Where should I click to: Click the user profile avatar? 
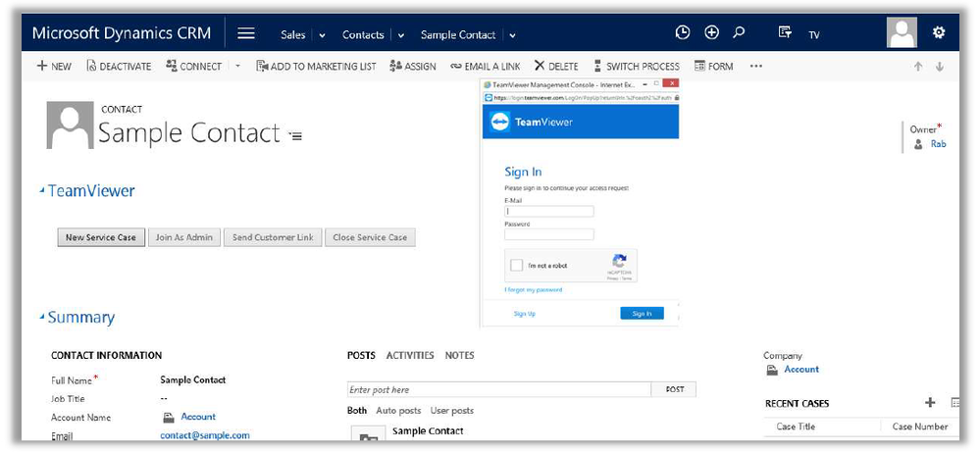[902, 33]
